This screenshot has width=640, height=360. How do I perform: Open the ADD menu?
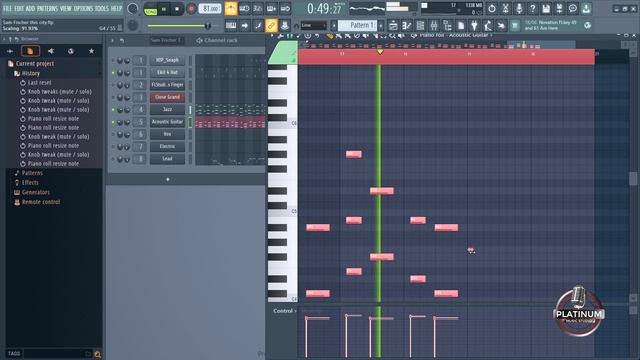31,8
